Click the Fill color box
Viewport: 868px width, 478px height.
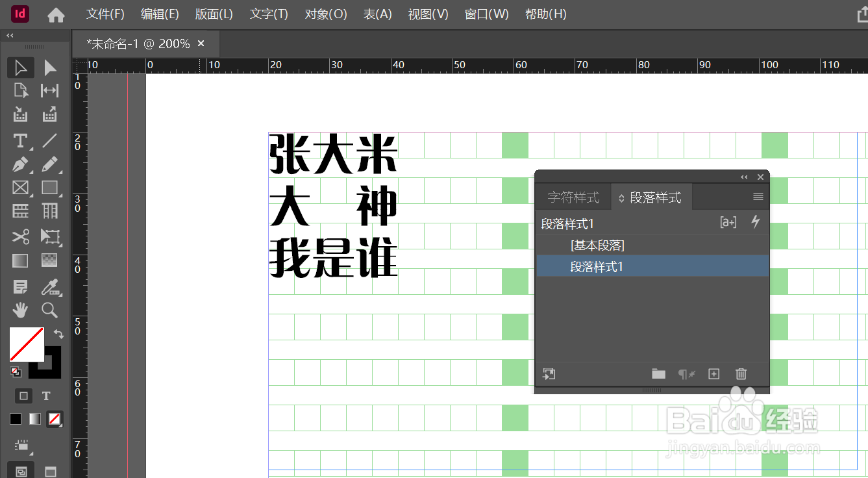click(27, 344)
